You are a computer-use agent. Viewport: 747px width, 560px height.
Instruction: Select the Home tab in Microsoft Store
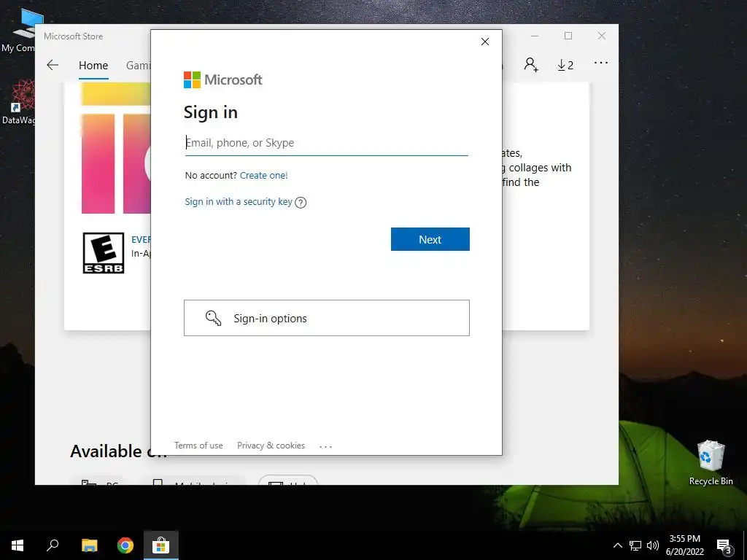[93, 66]
